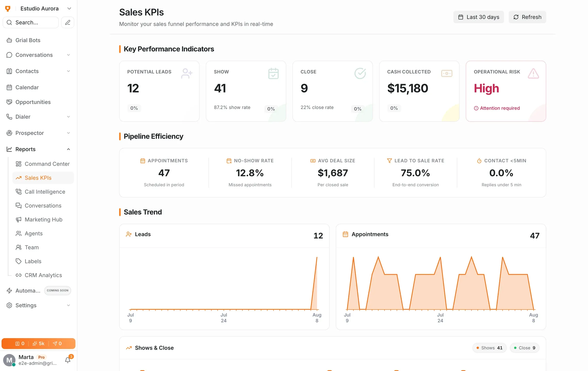Screen dimensions: 588x371
Task: Click the Shows & Close trend icon
Action: tap(129, 348)
